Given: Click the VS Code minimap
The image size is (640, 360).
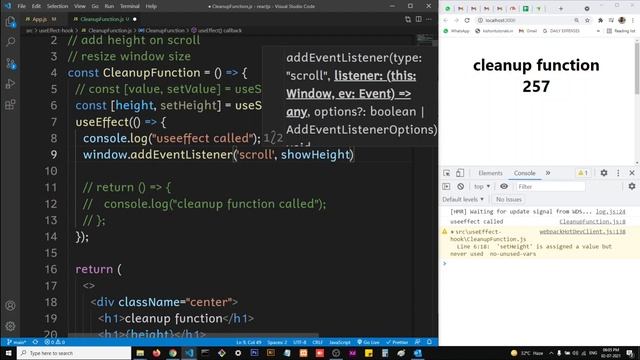Looking at the screenshot, I should pos(425,39).
